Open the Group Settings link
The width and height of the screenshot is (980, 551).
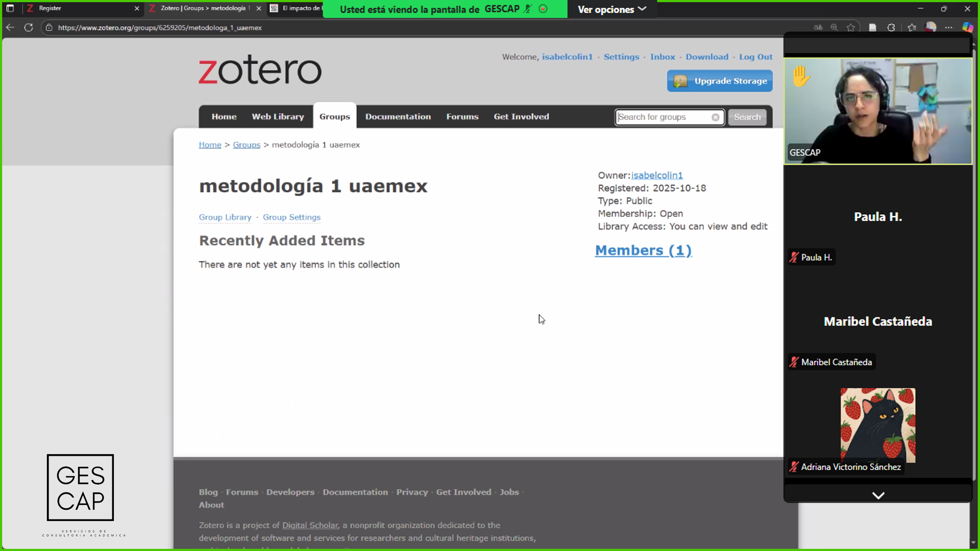(291, 217)
